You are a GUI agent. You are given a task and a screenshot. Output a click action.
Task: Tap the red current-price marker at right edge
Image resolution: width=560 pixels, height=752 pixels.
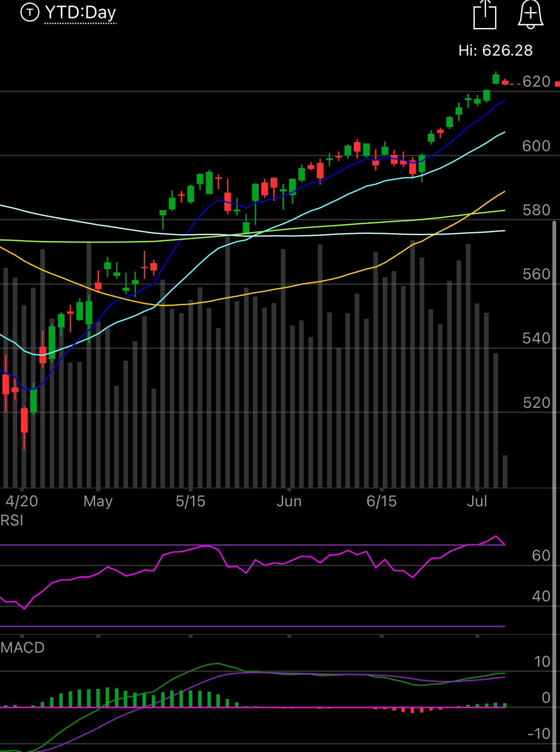tap(557, 84)
